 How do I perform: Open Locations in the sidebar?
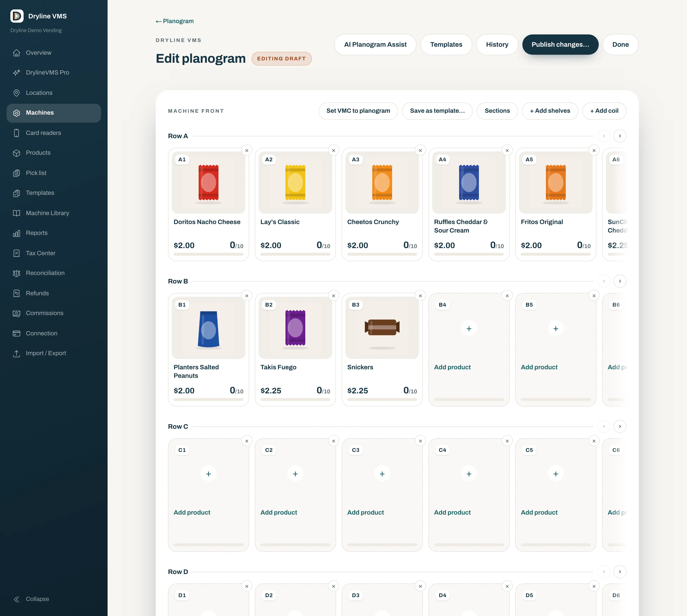[54, 93]
